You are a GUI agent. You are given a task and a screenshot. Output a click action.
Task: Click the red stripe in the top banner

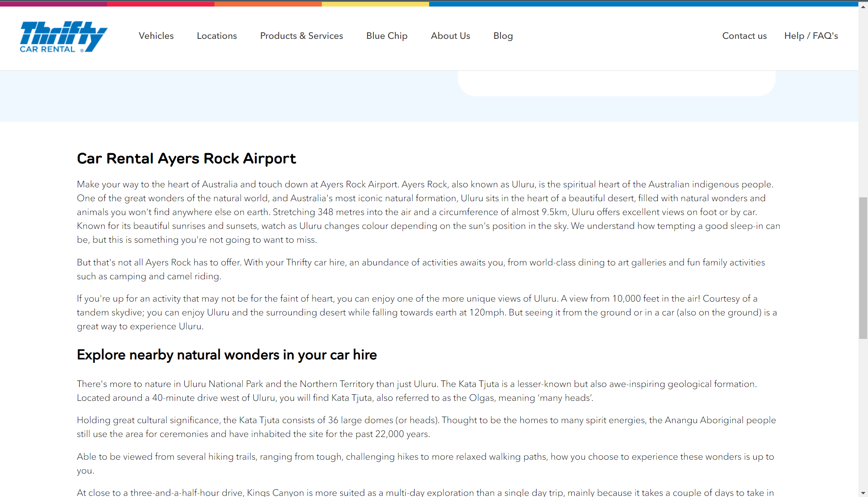162,4
